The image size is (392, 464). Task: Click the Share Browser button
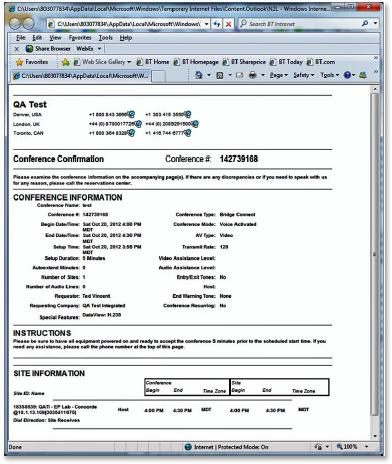point(48,49)
